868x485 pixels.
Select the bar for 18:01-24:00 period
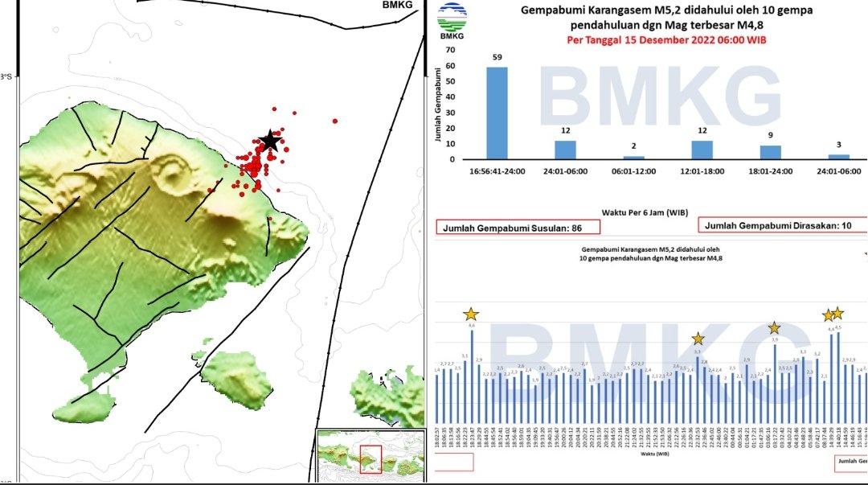(771, 152)
